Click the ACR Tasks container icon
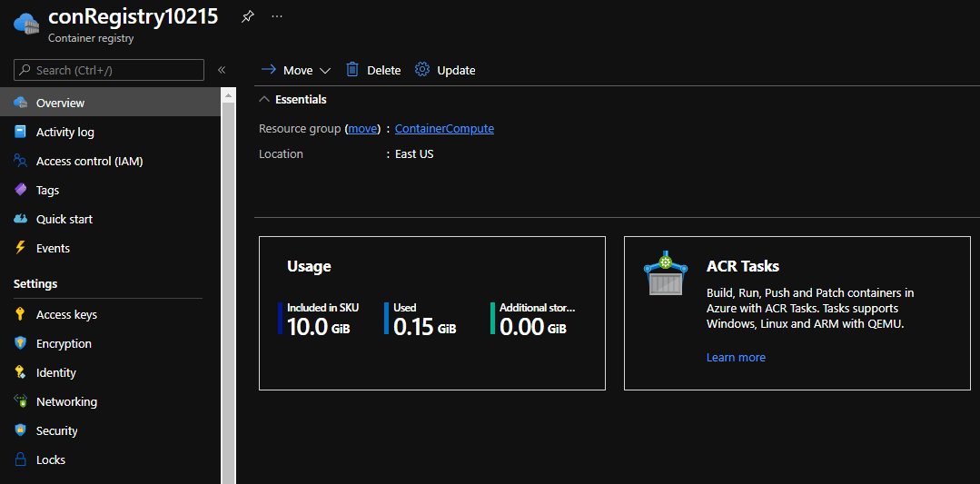The height and width of the screenshot is (484, 980). (x=666, y=275)
